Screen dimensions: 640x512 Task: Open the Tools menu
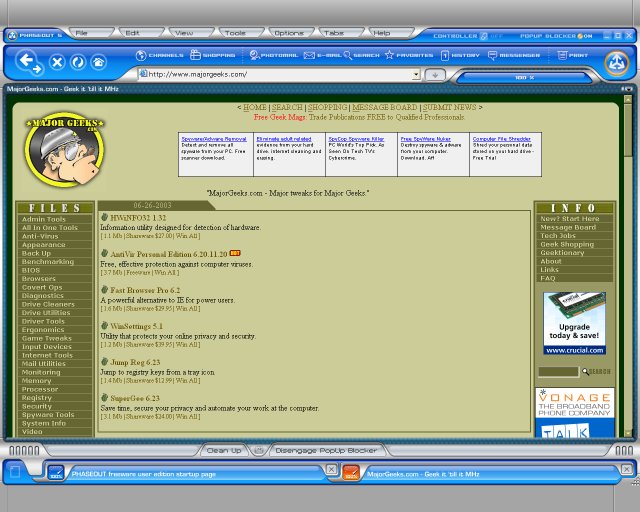coord(241,33)
